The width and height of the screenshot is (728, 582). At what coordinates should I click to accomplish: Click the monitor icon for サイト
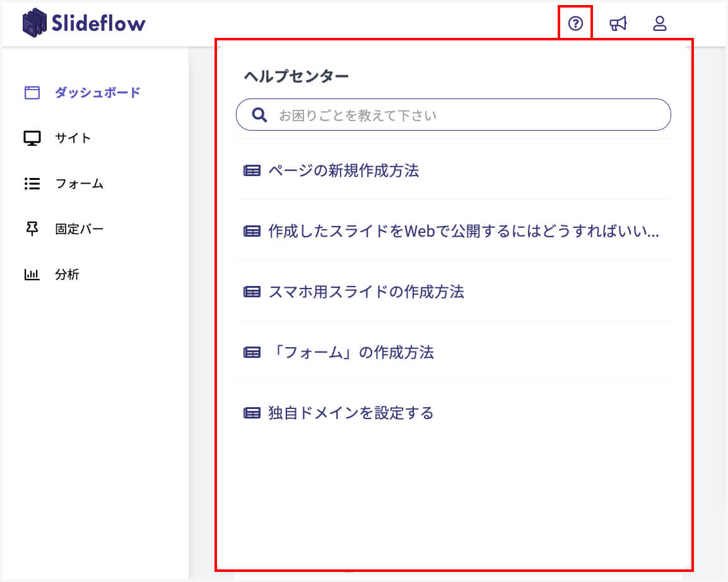pyautogui.click(x=32, y=138)
